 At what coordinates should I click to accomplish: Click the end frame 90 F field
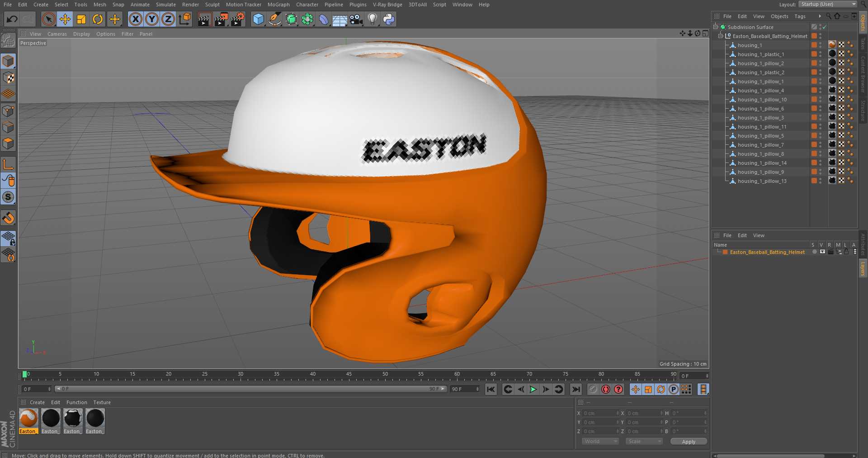click(x=465, y=389)
